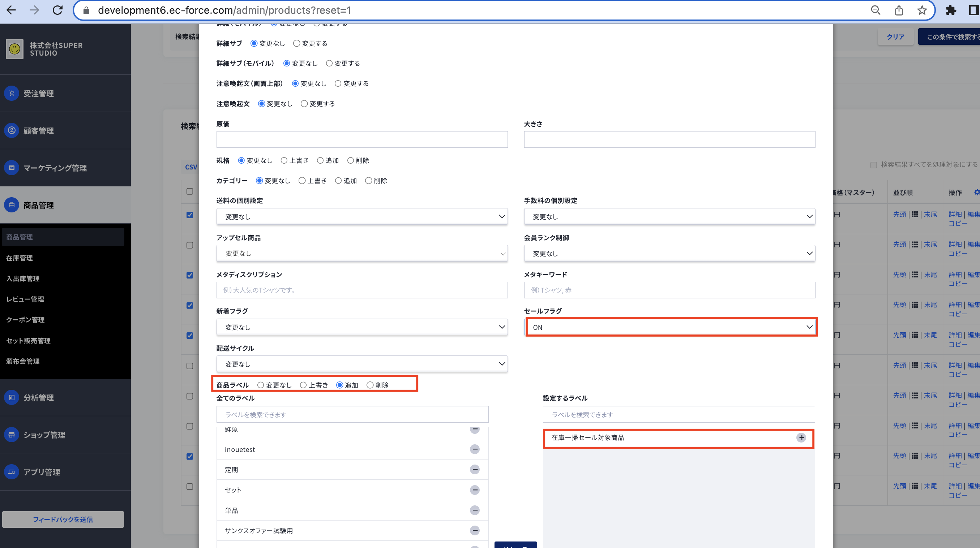
Task: Open セット販売管理 in sidebar submenu
Action: [x=29, y=340]
